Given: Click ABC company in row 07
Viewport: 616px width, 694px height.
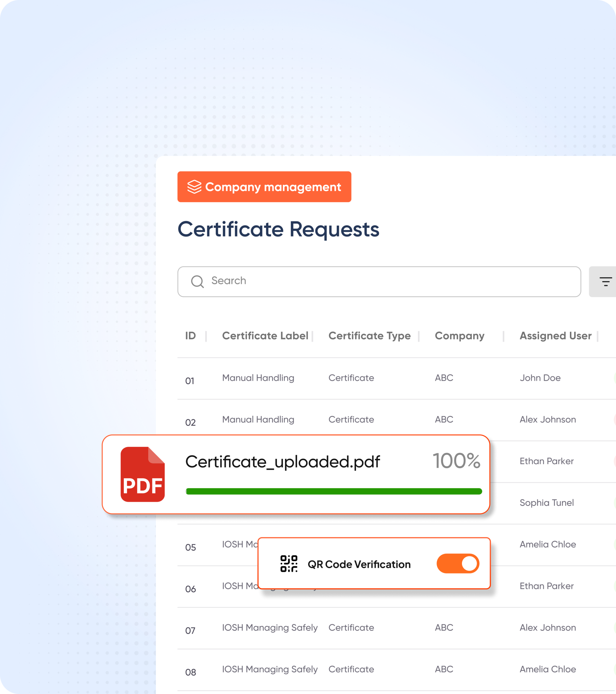Looking at the screenshot, I should (x=444, y=628).
